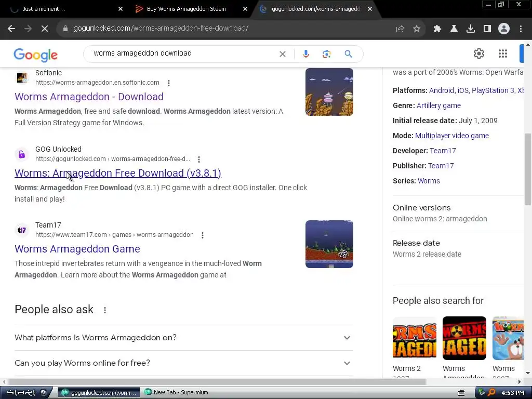Viewport: 532px width, 399px height.
Task: Click the Softonic result thumbnail image
Action: click(x=329, y=92)
